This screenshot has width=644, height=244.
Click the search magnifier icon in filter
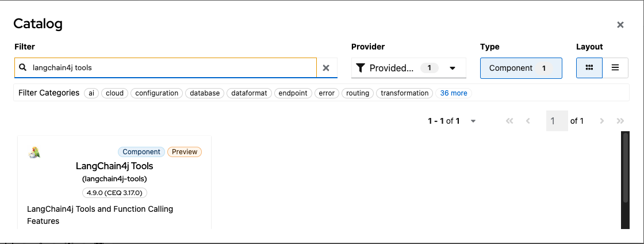point(23,68)
